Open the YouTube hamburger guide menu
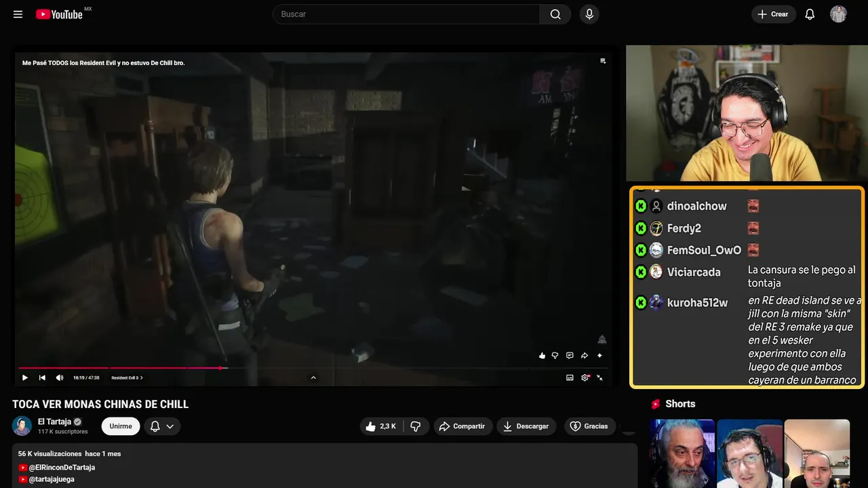 [x=18, y=14]
